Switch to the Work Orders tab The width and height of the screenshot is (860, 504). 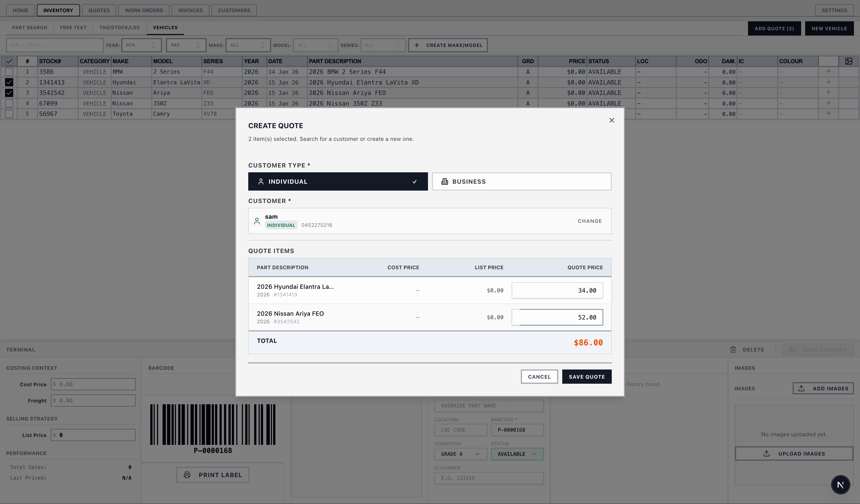click(x=144, y=10)
